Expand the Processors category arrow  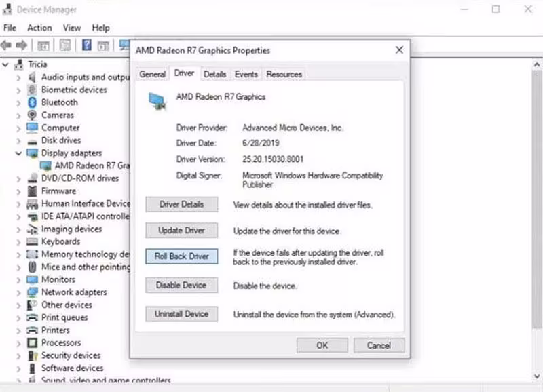tap(18, 343)
